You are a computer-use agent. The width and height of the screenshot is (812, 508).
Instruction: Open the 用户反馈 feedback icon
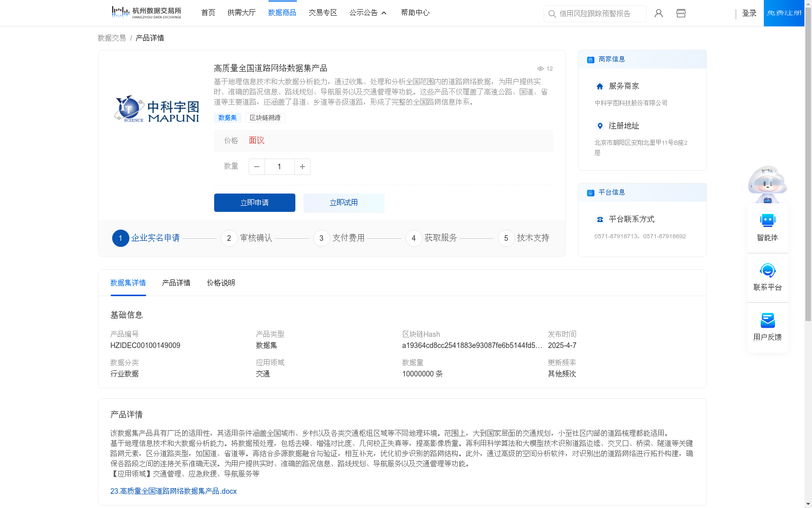coord(767,320)
